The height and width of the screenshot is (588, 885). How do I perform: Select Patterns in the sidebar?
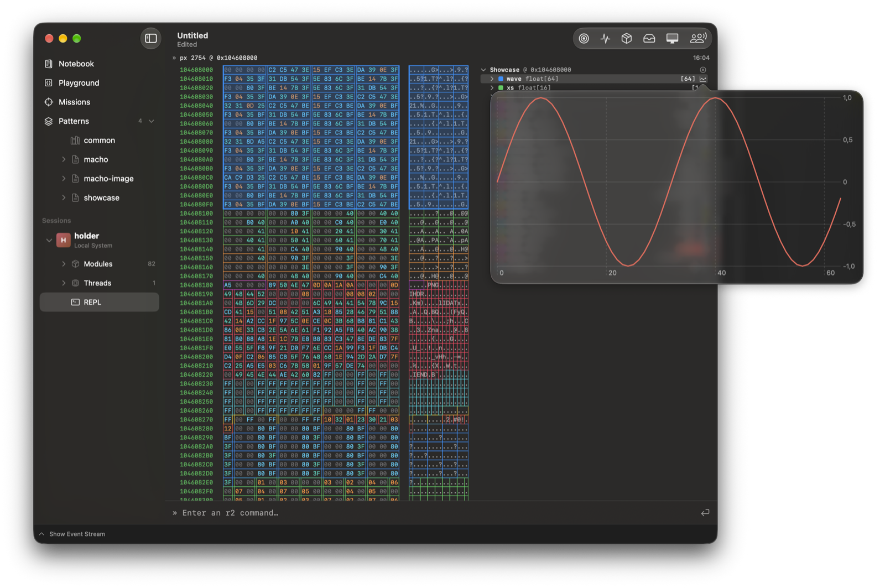74,121
